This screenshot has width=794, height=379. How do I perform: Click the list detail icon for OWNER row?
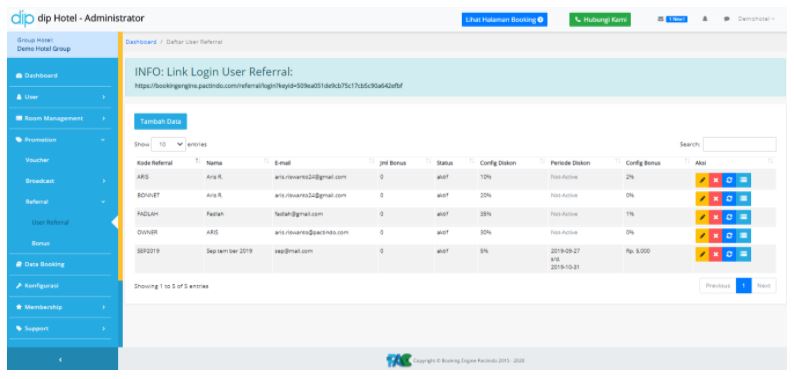pyautogui.click(x=743, y=236)
